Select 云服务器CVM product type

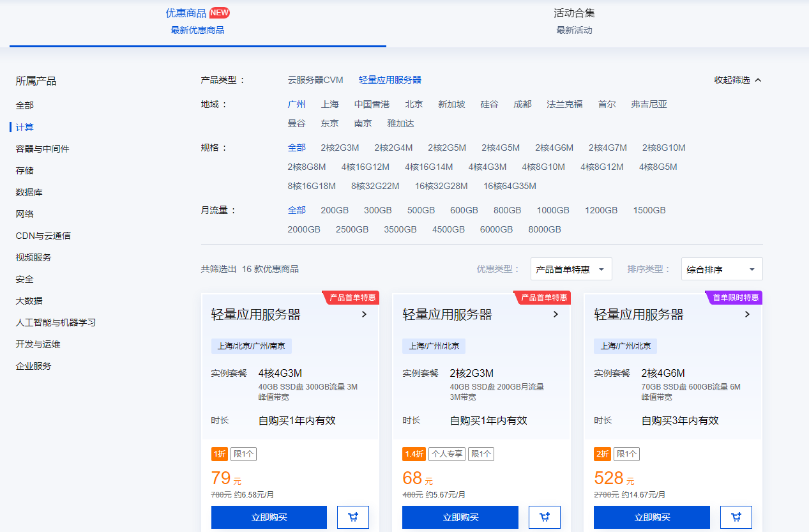(x=315, y=80)
